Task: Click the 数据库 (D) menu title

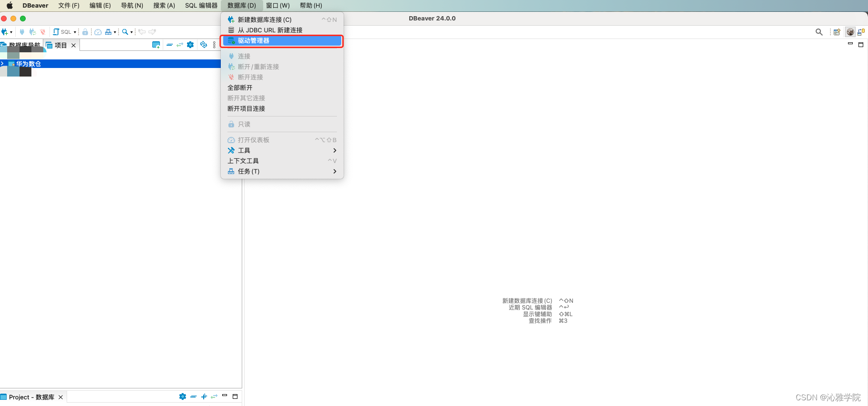Action: click(242, 6)
